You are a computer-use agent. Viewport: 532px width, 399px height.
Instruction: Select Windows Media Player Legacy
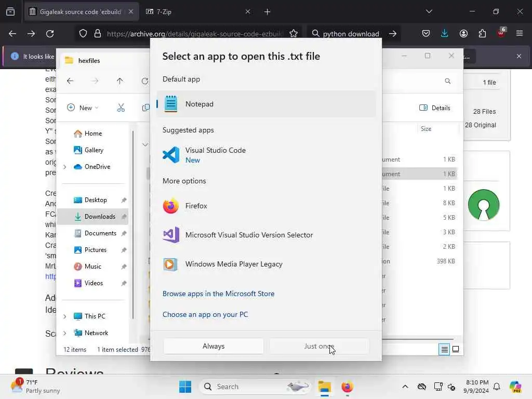266,264
